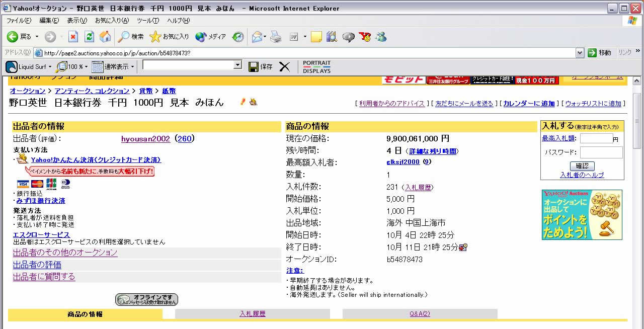Expand the Liquid Surf dropdown arrow
Image resolution: width=644 pixels, height=329 pixels.
(50, 66)
